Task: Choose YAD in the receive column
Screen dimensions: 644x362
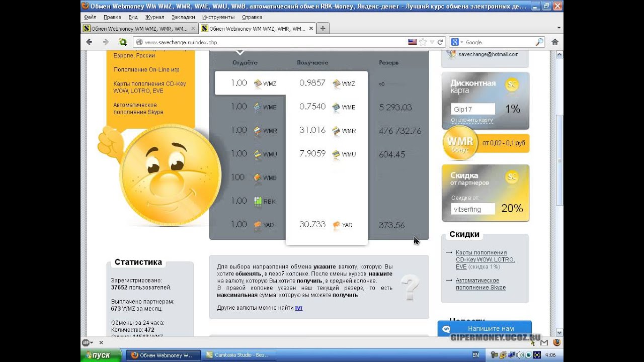Action: [326, 225]
